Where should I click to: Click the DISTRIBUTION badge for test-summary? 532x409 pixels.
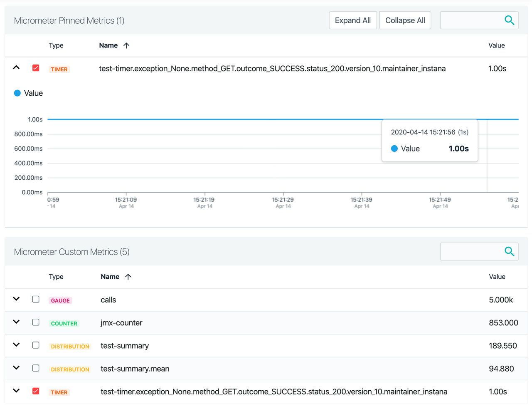pyautogui.click(x=70, y=346)
